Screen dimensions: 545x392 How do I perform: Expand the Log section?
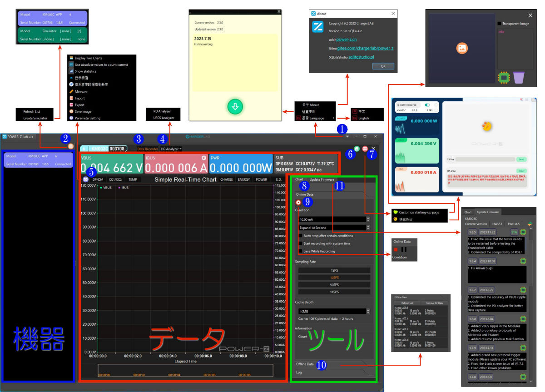(334, 372)
